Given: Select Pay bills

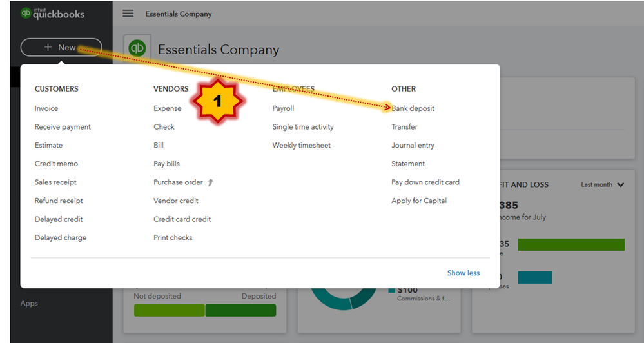Looking at the screenshot, I should coord(167,164).
